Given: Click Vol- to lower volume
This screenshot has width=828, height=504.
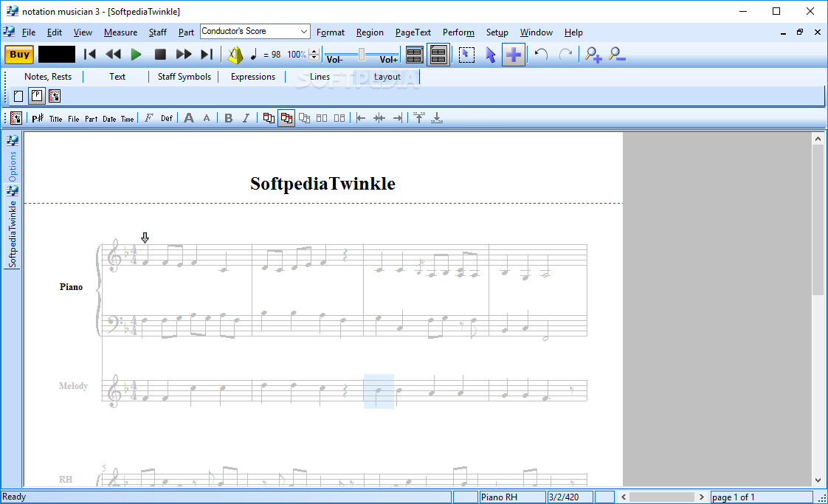Looking at the screenshot, I should click(x=335, y=59).
